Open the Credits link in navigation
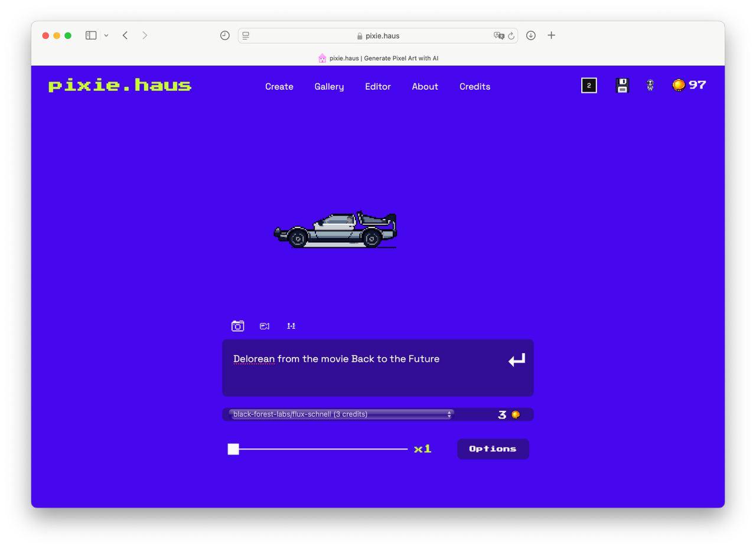The width and height of the screenshot is (756, 549). click(475, 86)
